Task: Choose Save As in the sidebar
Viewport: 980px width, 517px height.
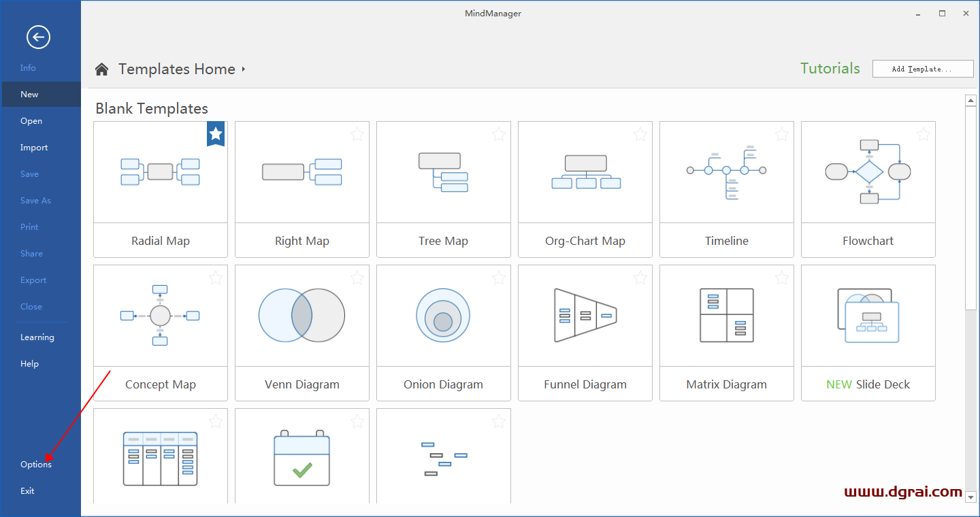Action: point(35,201)
